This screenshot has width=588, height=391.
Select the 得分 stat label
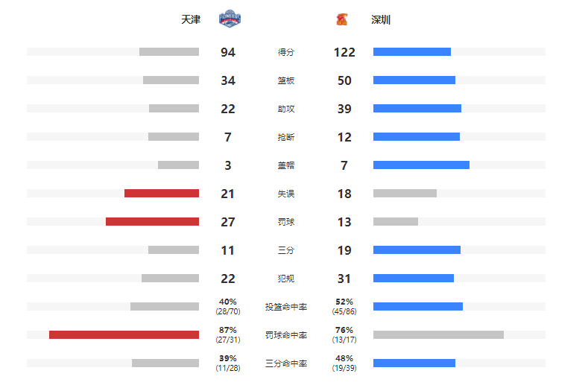tap(285, 52)
